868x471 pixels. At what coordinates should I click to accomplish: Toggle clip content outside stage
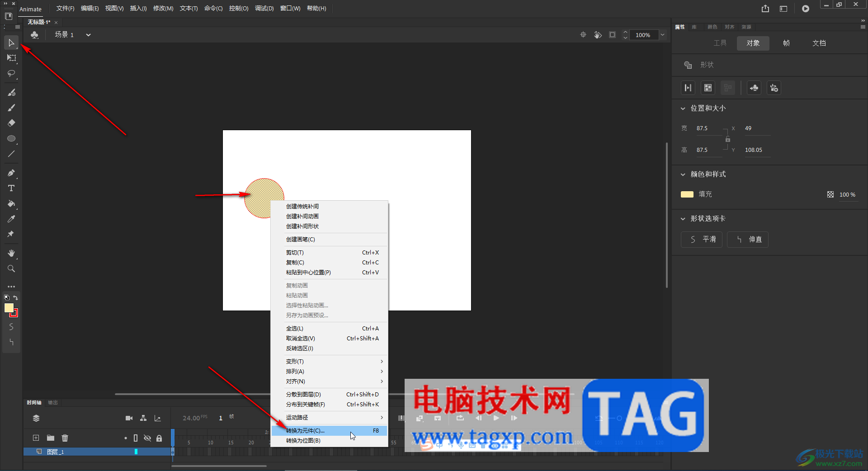[613, 35]
